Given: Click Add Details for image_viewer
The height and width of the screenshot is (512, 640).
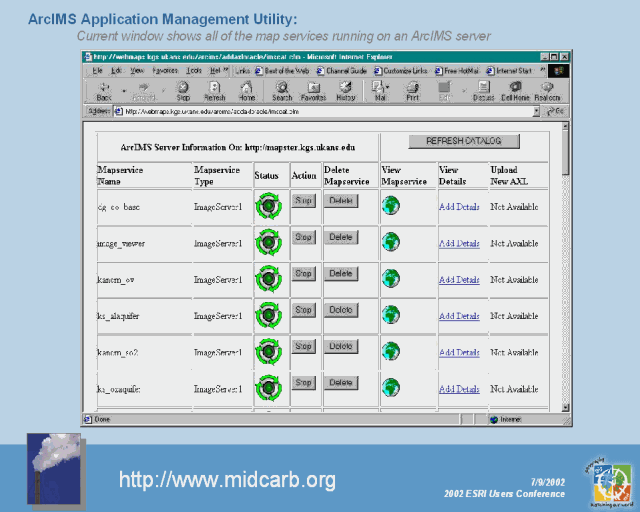Looking at the screenshot, I should point(459,243).
